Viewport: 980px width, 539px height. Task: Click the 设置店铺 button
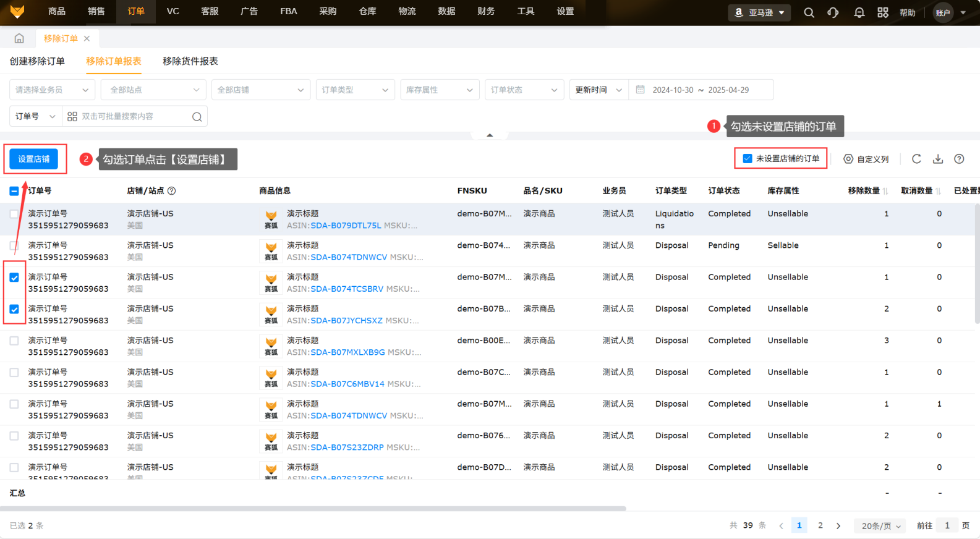coord(34,159)
